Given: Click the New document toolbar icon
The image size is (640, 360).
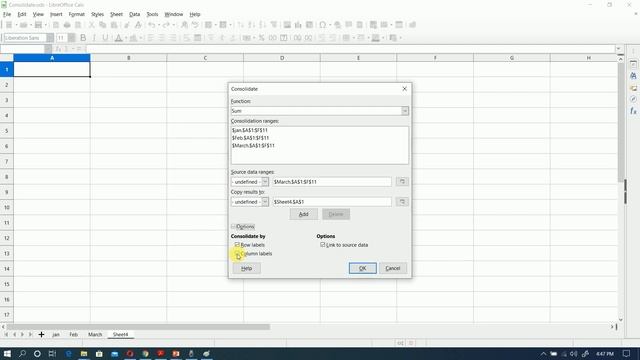Looking at the screenshot, I should click(9, 25).
